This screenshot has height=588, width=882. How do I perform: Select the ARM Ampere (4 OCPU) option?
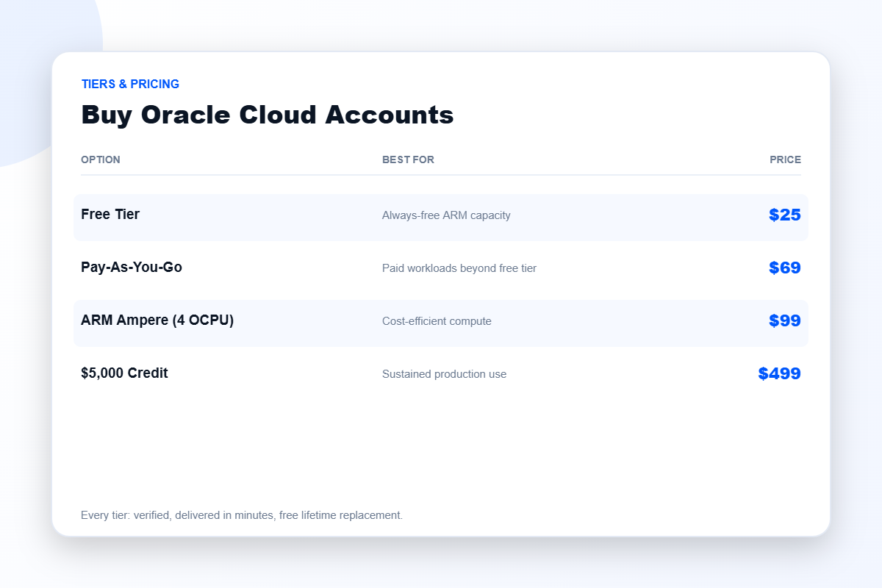pyautogui.click(x=157, y=320)
